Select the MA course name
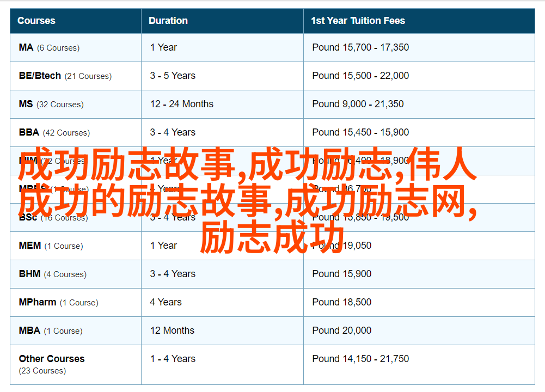 click(x=26, y=47)
